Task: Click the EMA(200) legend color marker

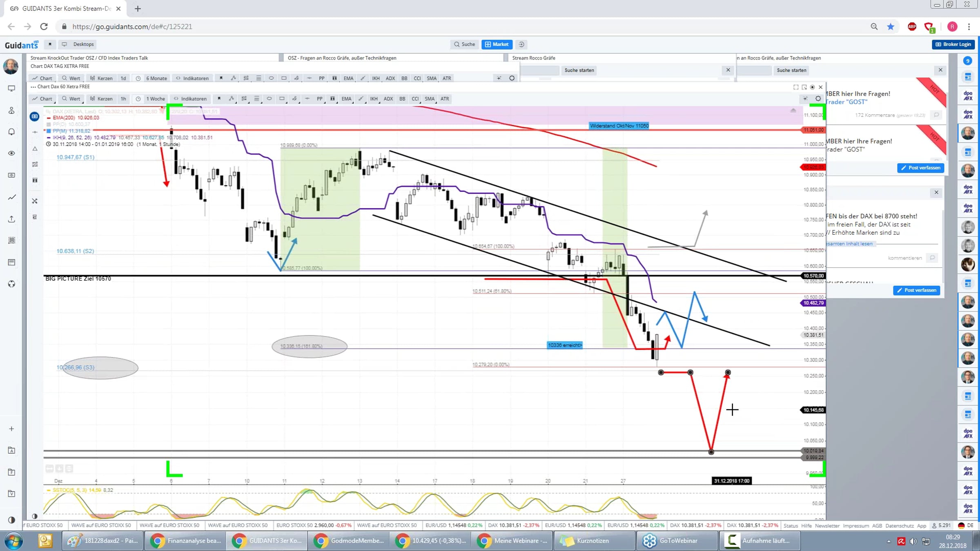Action: coord(49,118)
